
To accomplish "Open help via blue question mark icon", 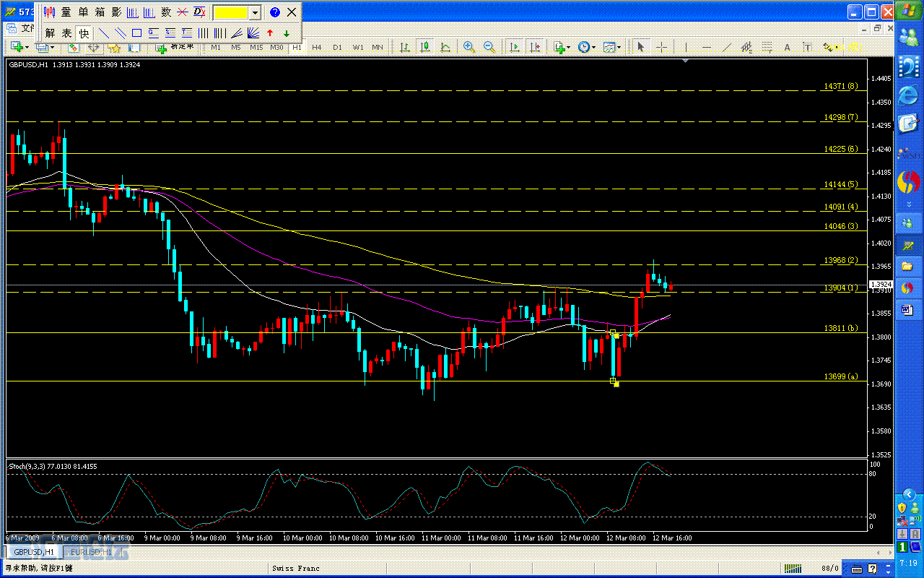I will click(275, 12).
